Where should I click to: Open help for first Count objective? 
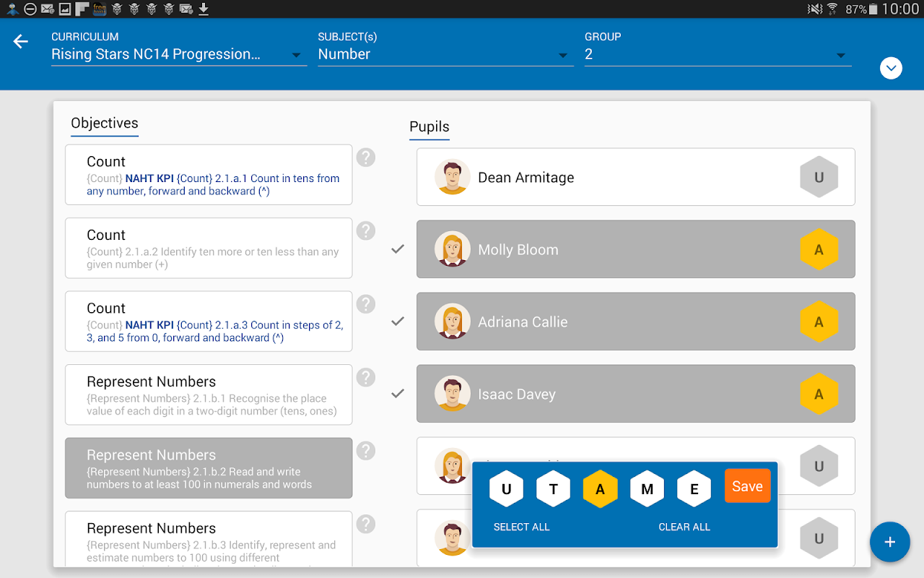[x=366, y=158]
